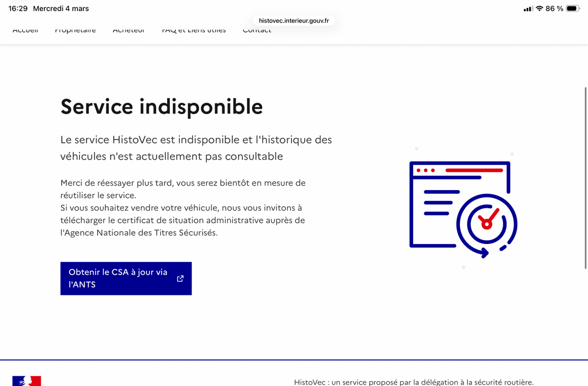Tap the histovec.interieur.gouv.fr address bar
The image size is (588, 386).
coord(294,21)
